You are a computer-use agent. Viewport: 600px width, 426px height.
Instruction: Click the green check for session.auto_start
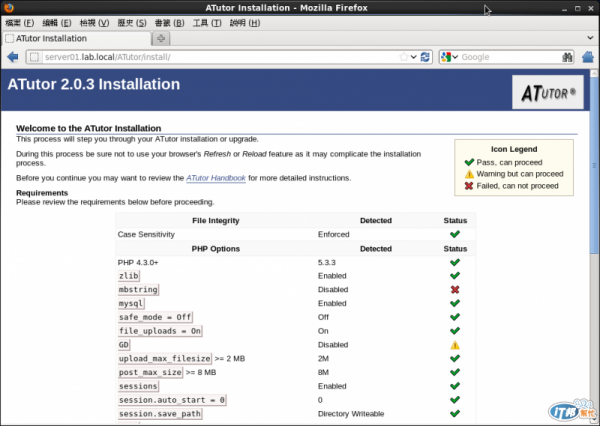pos(455,400)
